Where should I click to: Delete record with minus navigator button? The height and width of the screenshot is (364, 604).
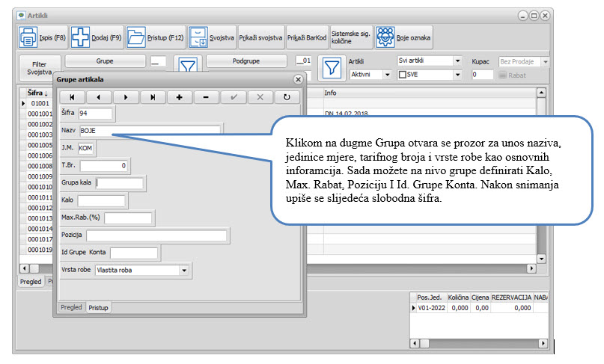[x=206, y=97]
